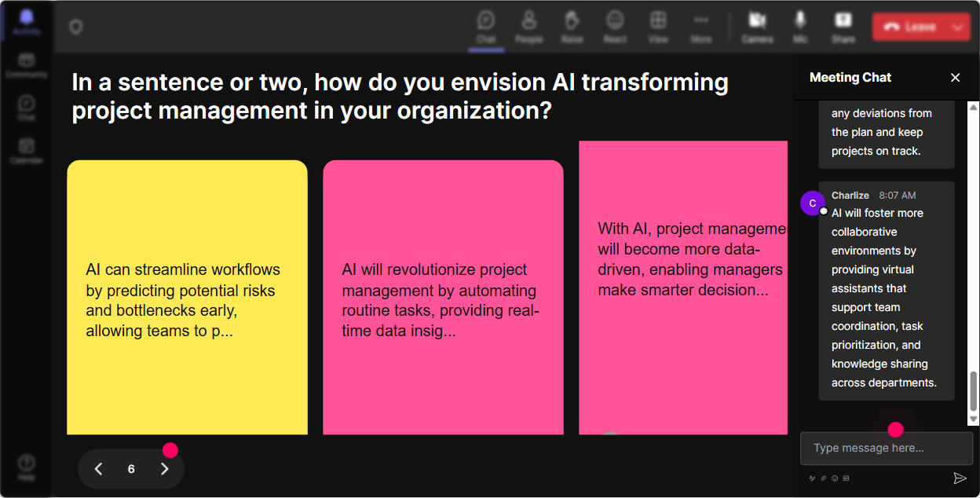Click the Meeting Chat scrollbar thumb

[974, 390]
